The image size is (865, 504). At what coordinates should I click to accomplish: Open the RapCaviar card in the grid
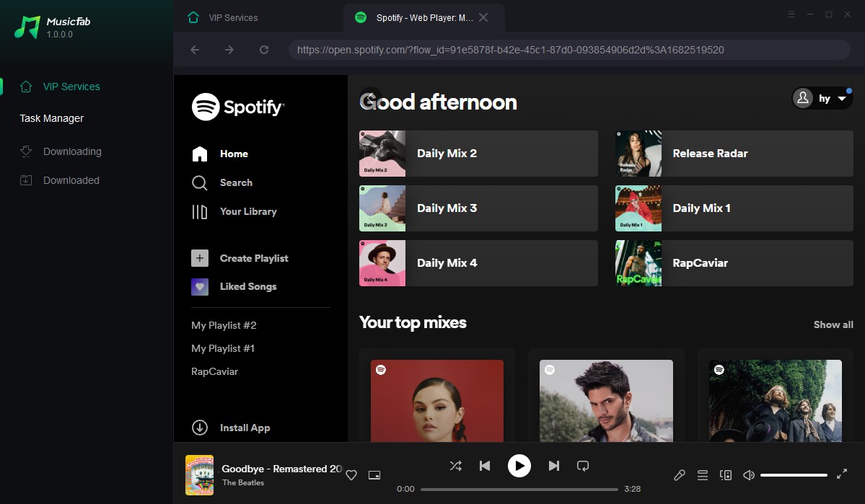point(734,263)
